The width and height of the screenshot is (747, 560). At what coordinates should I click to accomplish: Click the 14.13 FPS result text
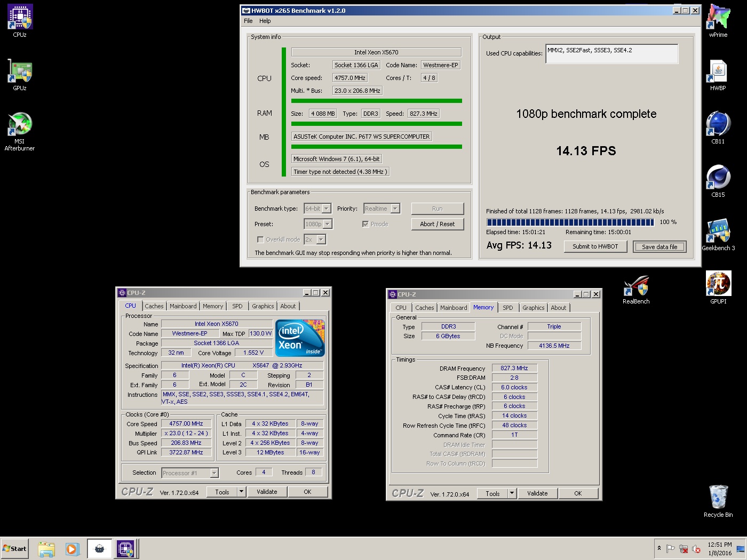point(586,151)
